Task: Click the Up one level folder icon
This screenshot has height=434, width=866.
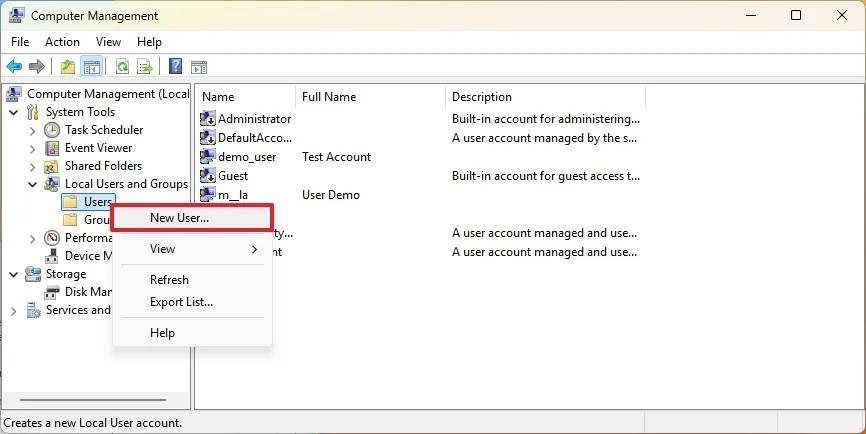Action: tap(68, 67)
